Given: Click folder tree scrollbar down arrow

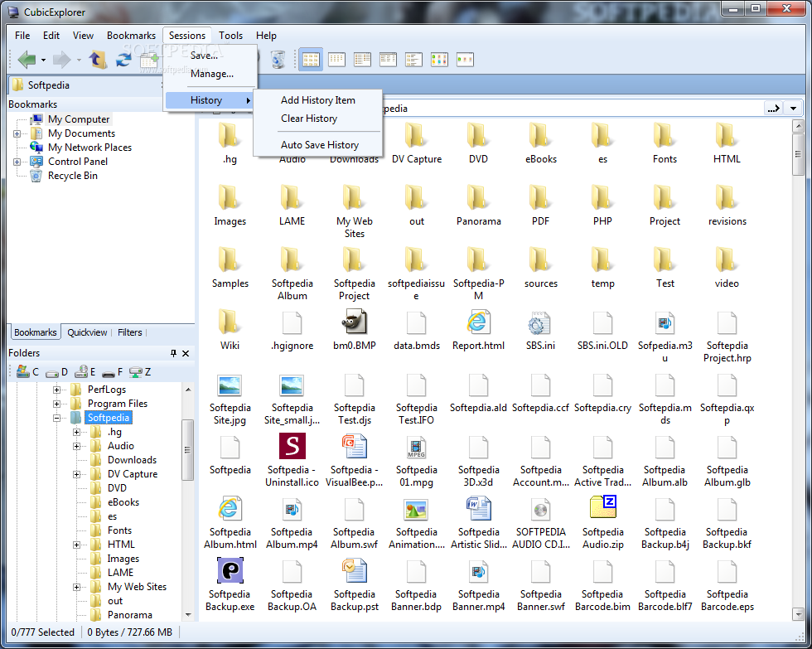Looking at the screenshot, I should click(188, 615).
